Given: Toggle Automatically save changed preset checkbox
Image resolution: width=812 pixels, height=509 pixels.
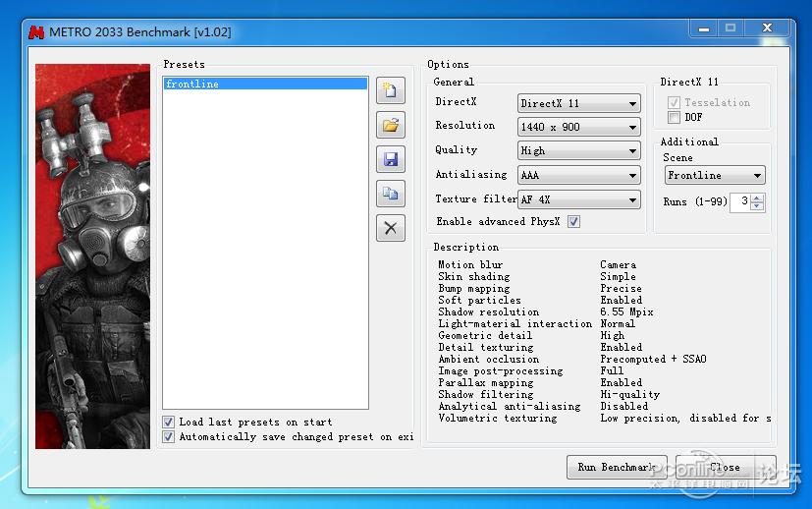Looking at the screenshot, I should click(170, 437).
